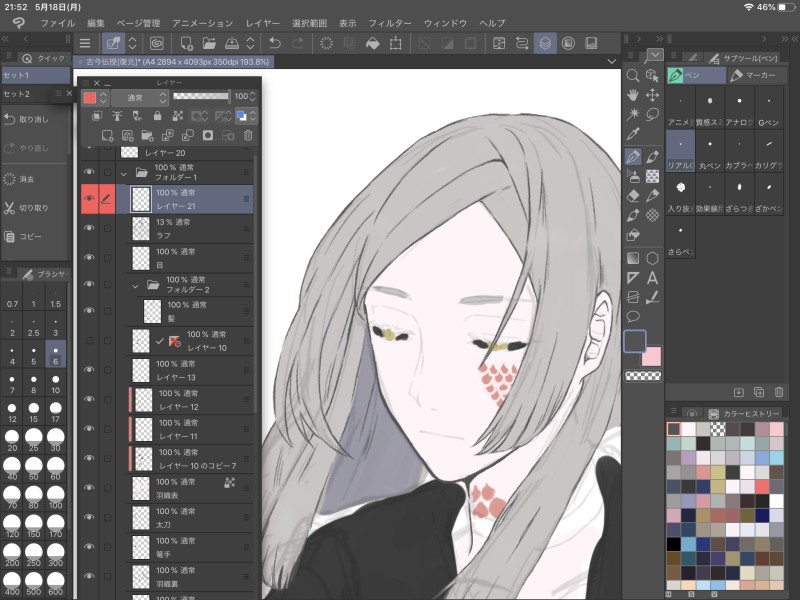
Task: Open the アニメーション menu
Action: 202,23
